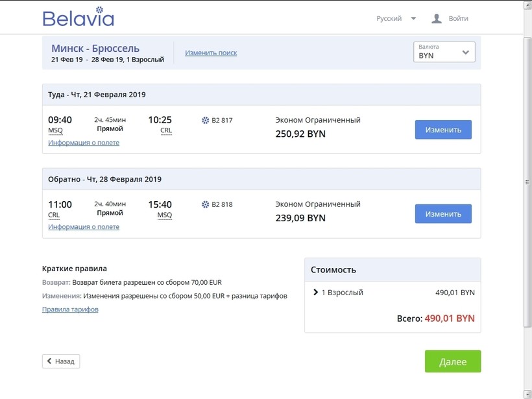
Task: Open the Русский language dropdown
Action: pos(396,19)
